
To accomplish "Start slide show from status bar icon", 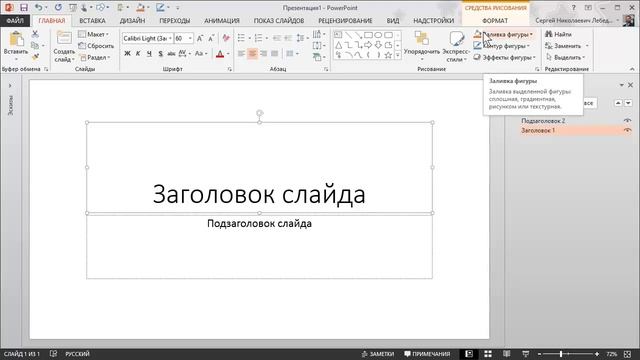I will (x=526, y=354).
